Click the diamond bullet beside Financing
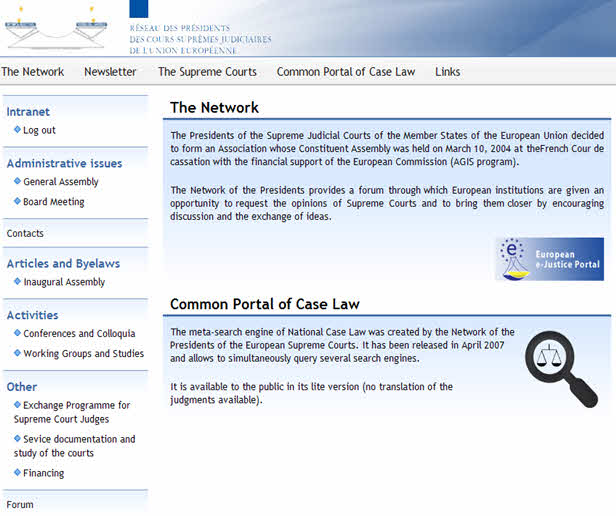616x516 pixels. click(17, 472)
